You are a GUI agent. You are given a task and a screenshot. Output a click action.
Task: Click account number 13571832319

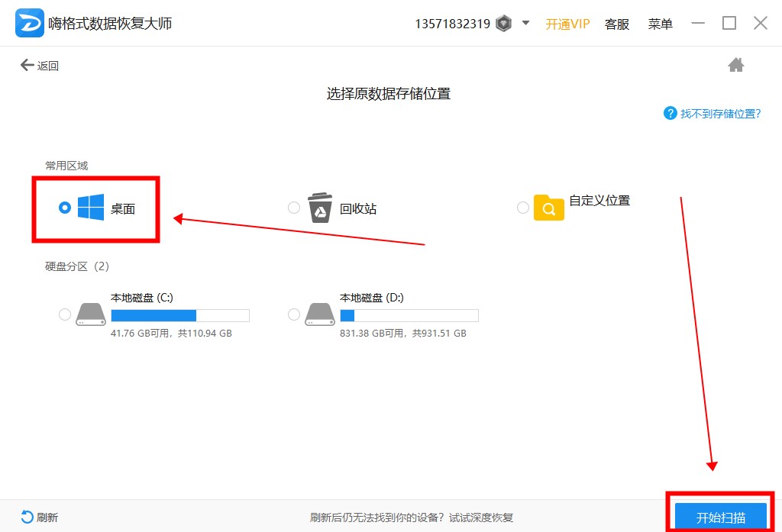pyautogui.click(x=453, y=24)
